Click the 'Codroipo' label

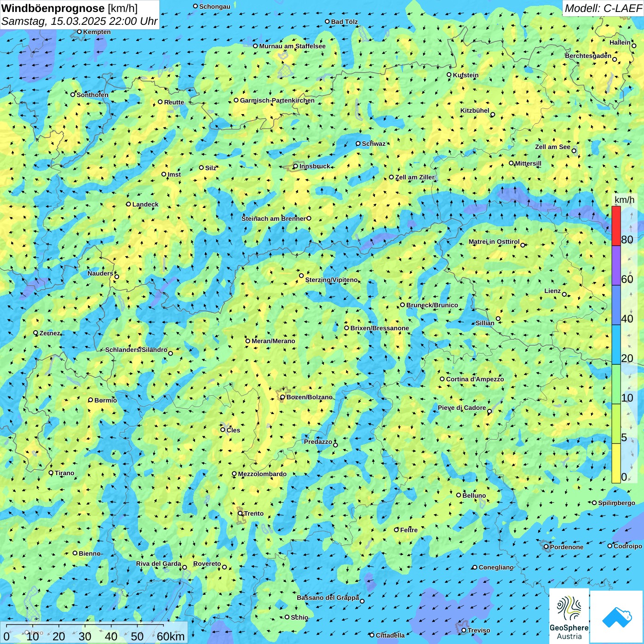628,546
